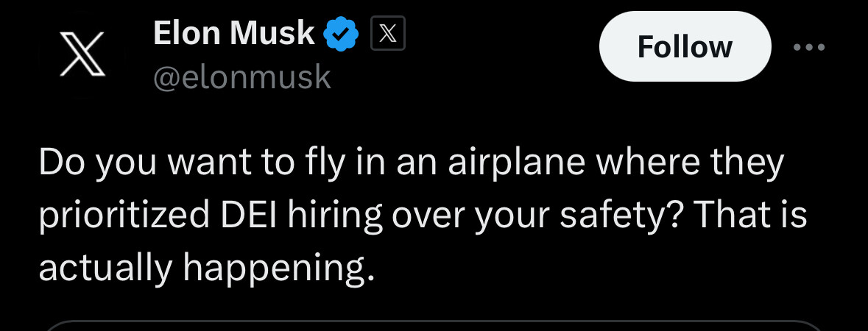Click the Elon Musk display name
868x331 pixels.
[x=233, y=33]
